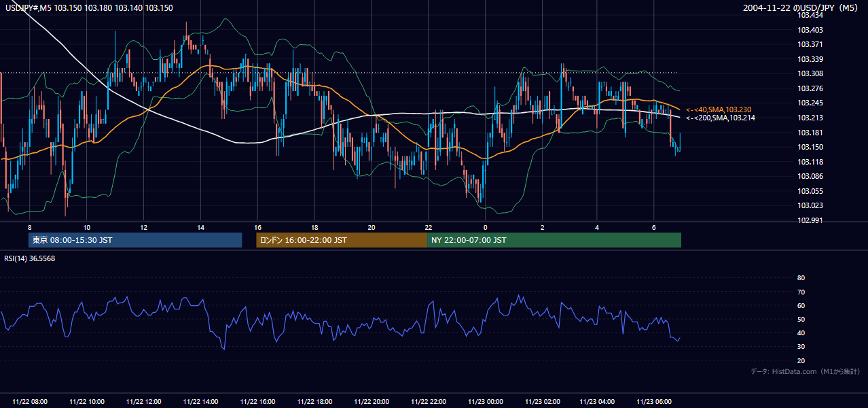Select the NY 22:00-07:00 JST session bar

(554, 240)
